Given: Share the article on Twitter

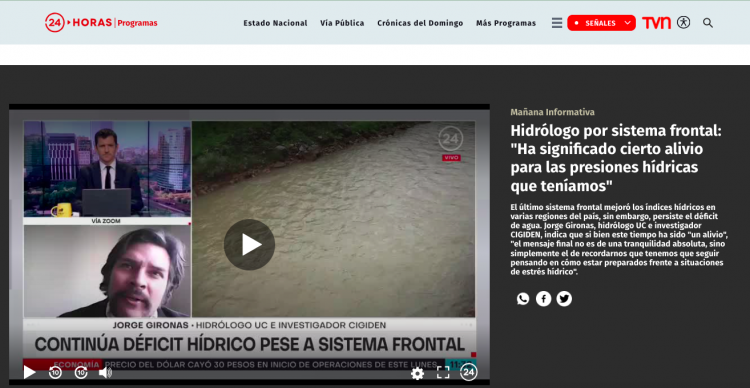Looking at the screenshot, I should click(564, 299).
